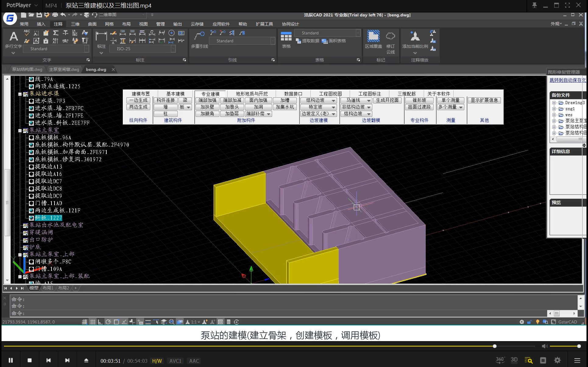
Task: Click Add Current Scale (添加当前比例) icon
Action: pos(415,36)
